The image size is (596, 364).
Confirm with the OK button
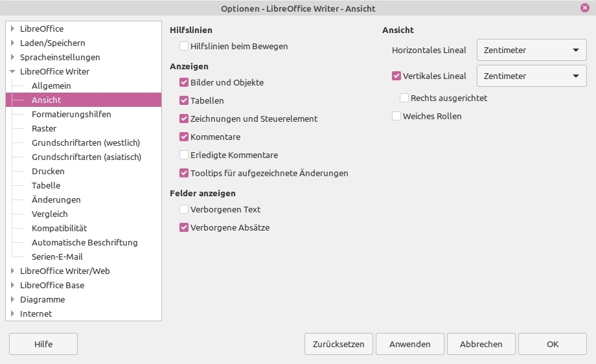point(553,344)
